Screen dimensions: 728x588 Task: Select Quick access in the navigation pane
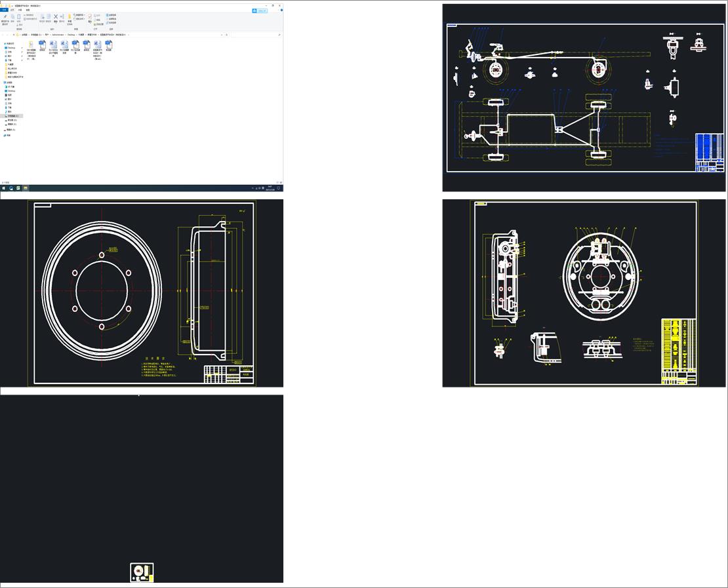(9, 44)
